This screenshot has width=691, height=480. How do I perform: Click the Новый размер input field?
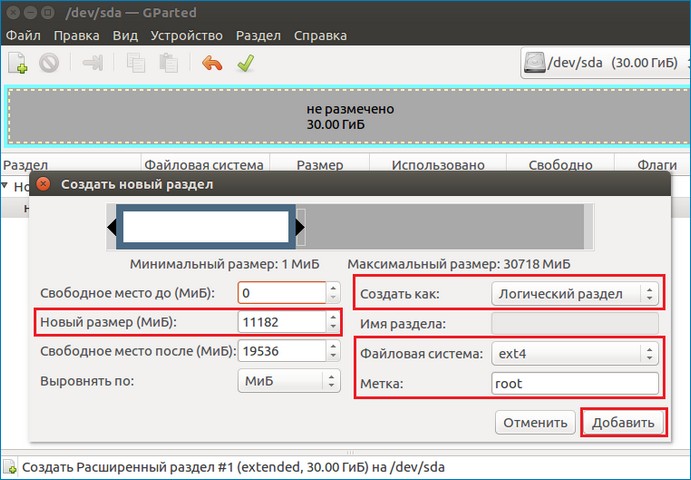(282, 322)
